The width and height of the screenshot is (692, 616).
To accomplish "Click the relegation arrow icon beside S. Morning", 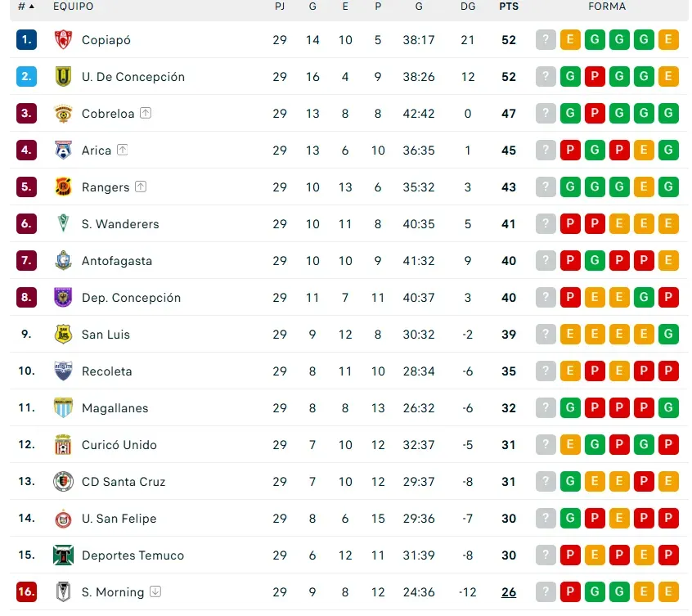I will [155, 592].
